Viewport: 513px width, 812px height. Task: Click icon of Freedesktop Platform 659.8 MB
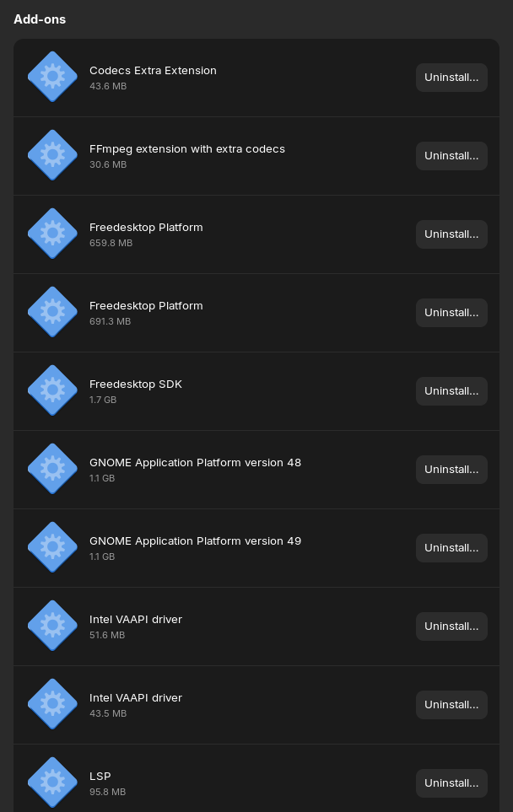click(52, 234)
